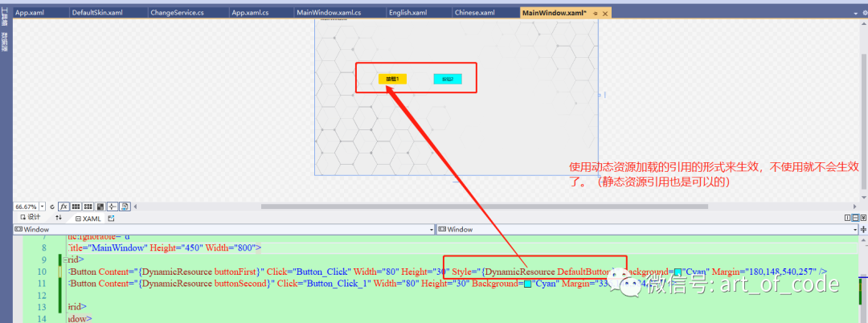Viewport: 868px width, 323px height.
Task: Toggle the fx effects button in designer toolbar
Action: (63, 206)
